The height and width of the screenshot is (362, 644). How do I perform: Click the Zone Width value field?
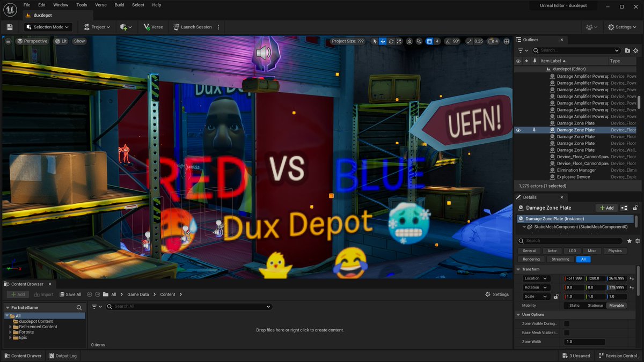coord(584,342)
